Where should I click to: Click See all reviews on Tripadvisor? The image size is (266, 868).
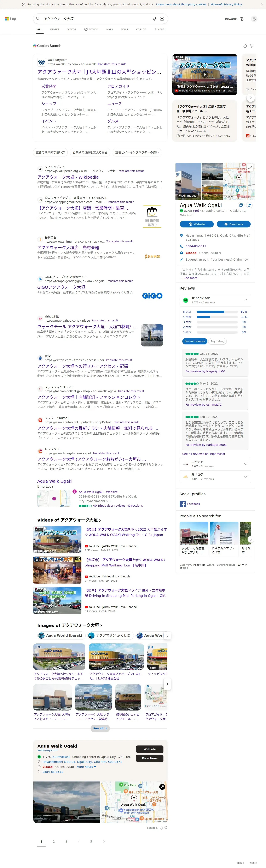point(204,454)
